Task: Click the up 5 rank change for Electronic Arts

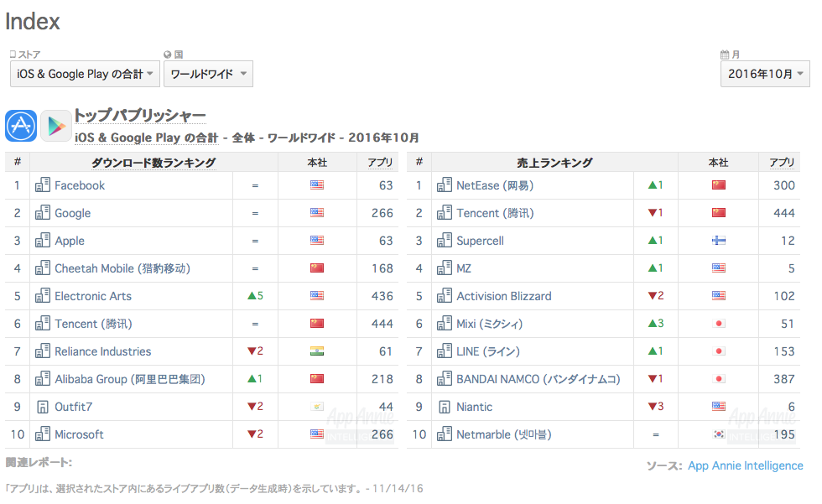Action: click(255, 296)
